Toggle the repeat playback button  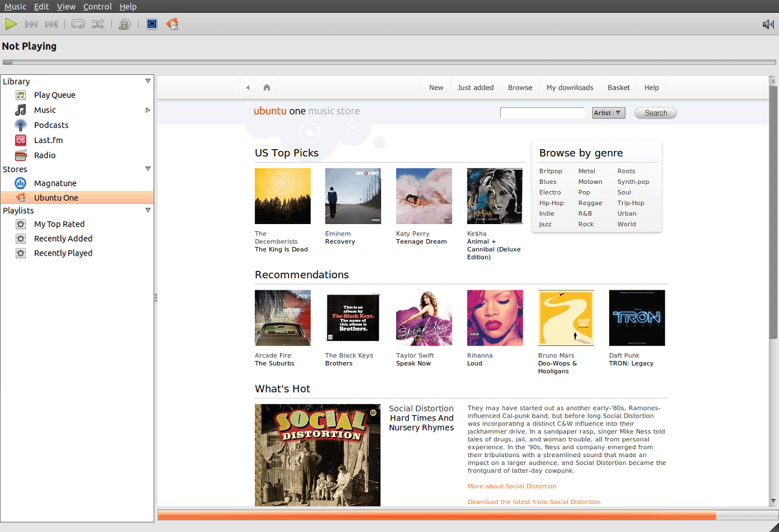pos(78,24)
